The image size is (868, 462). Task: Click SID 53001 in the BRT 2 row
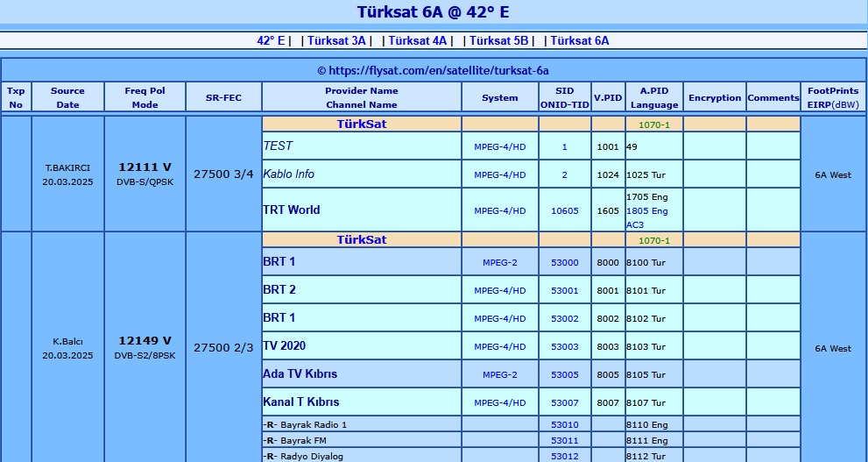(565, 290)
